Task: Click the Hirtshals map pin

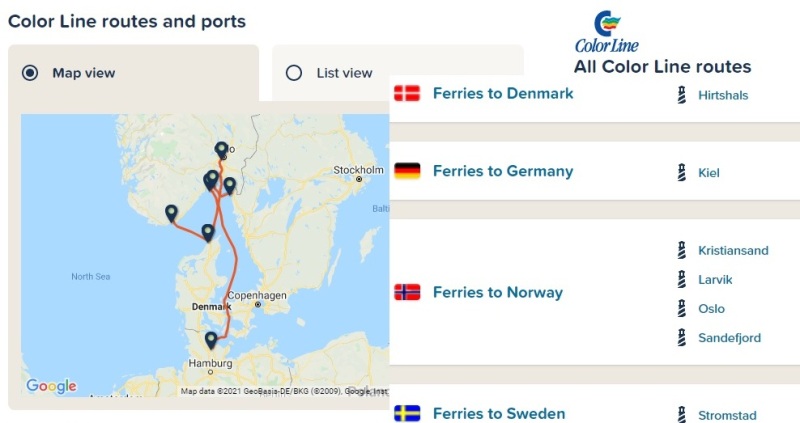Action: click(208, 233)
